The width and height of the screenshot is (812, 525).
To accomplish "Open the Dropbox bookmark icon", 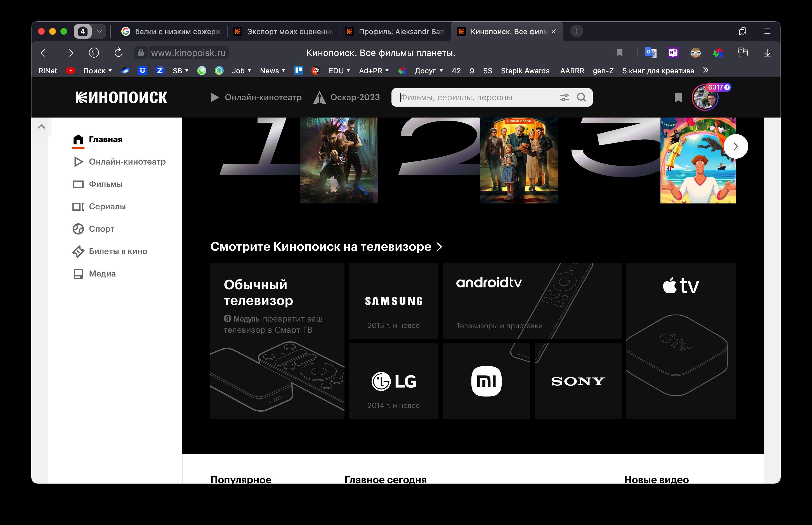I will (142, 71).
